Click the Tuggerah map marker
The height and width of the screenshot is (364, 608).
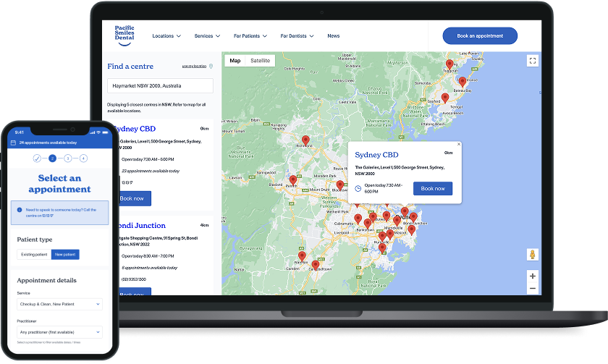coord(449,64)
